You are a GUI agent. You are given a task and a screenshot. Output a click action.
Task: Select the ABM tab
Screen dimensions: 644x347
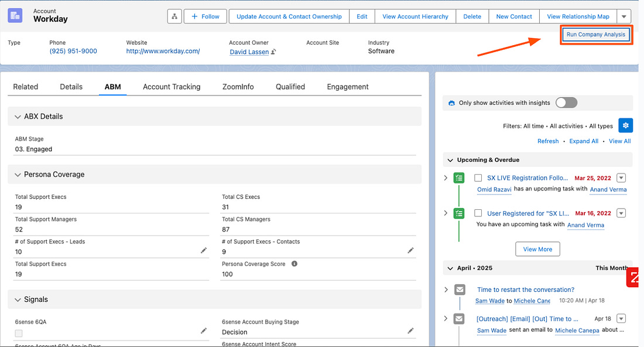pos(112,87)
